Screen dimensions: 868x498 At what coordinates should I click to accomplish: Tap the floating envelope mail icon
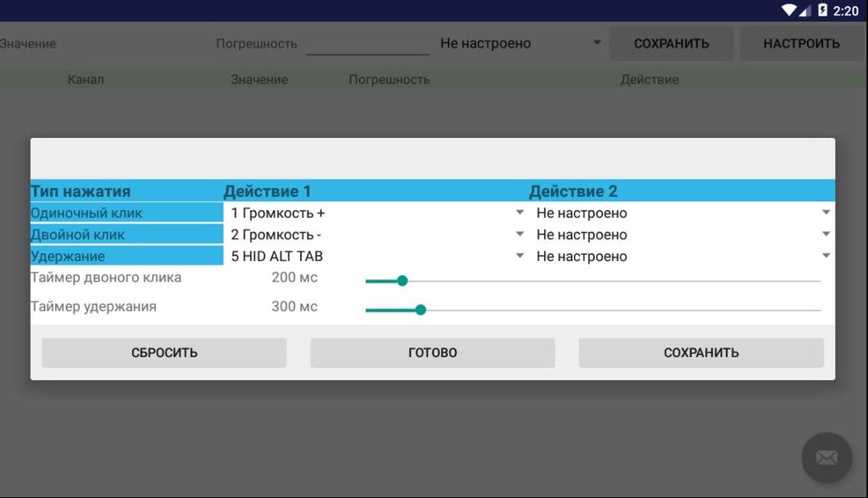(x=826, y=457)
